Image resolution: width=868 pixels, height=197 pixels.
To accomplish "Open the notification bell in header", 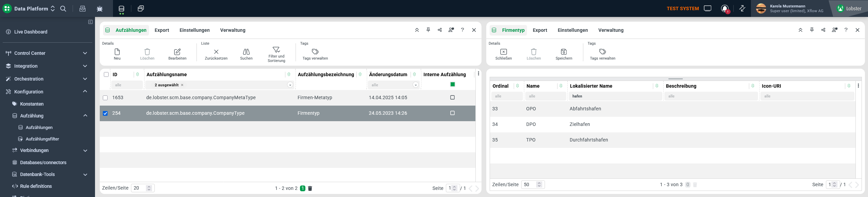I will [x=724, y=8].
